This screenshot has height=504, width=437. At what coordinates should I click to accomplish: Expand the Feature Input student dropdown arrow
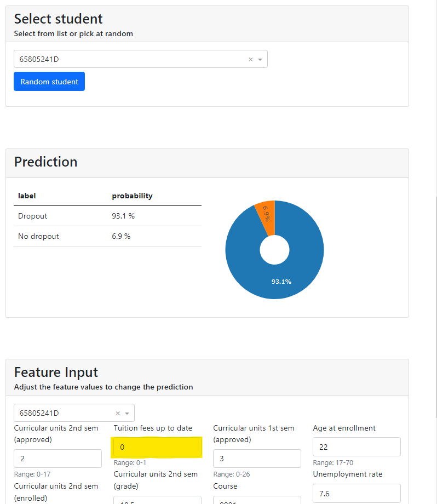(x=127, y=414)
